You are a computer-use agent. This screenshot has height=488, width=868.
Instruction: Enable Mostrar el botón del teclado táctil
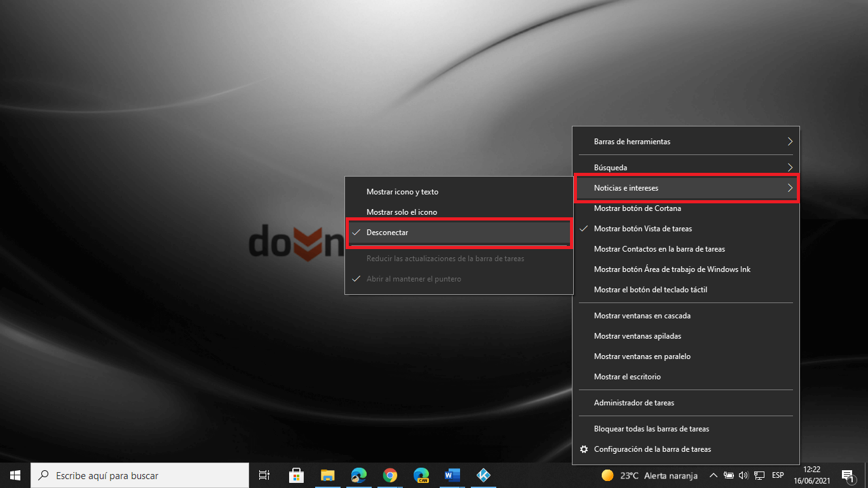click(x=686, y=290)
